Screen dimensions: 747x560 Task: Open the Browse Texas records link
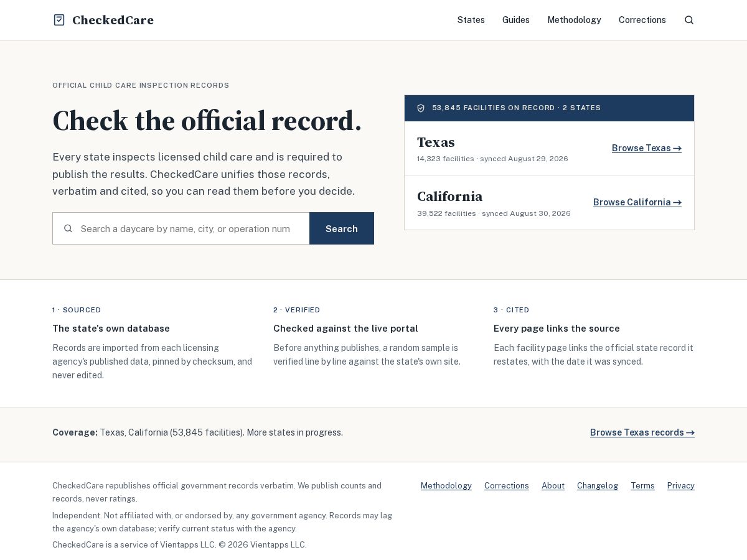click(x=642, y=432)
